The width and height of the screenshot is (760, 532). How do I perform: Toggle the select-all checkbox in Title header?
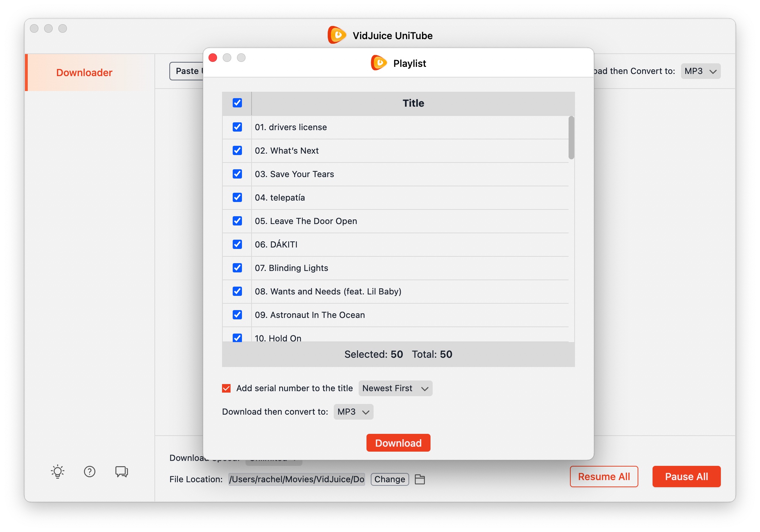pyautogui.click(x=237, y=103)
